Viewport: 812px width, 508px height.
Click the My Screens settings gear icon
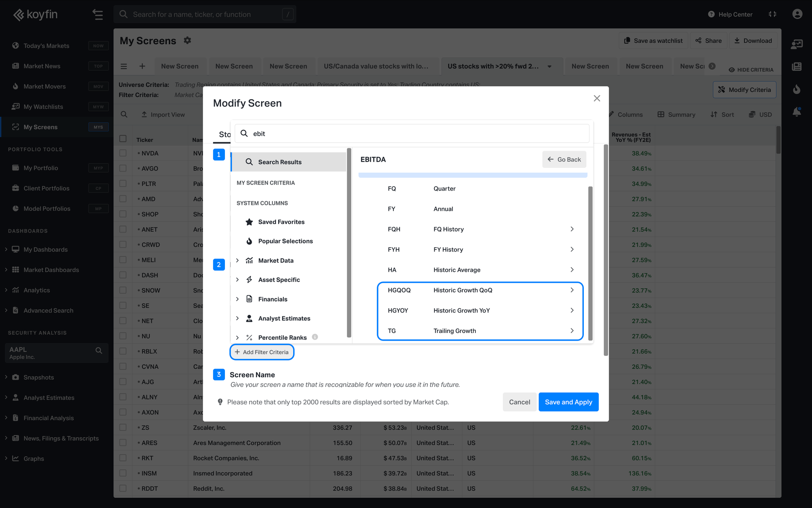coord(187,41)
